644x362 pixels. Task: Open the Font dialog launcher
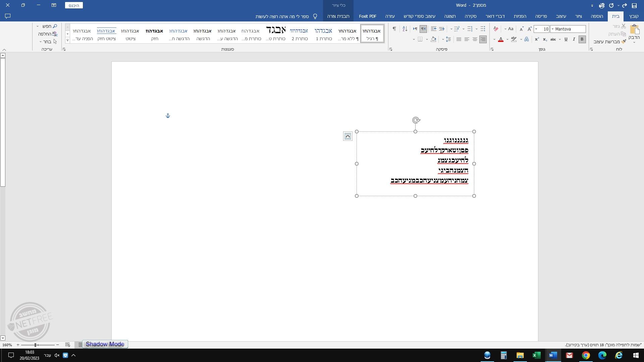(x=492, y=49)
